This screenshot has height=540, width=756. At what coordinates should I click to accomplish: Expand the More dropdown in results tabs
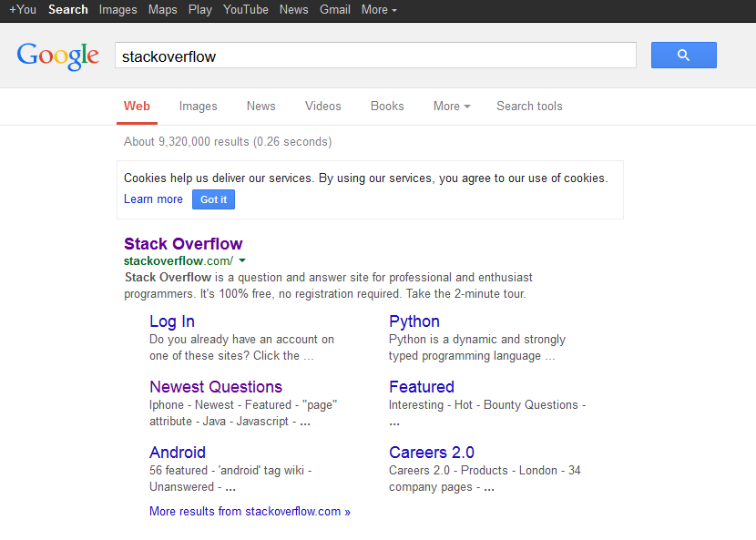pyautogui.click(x=452, y=106)
